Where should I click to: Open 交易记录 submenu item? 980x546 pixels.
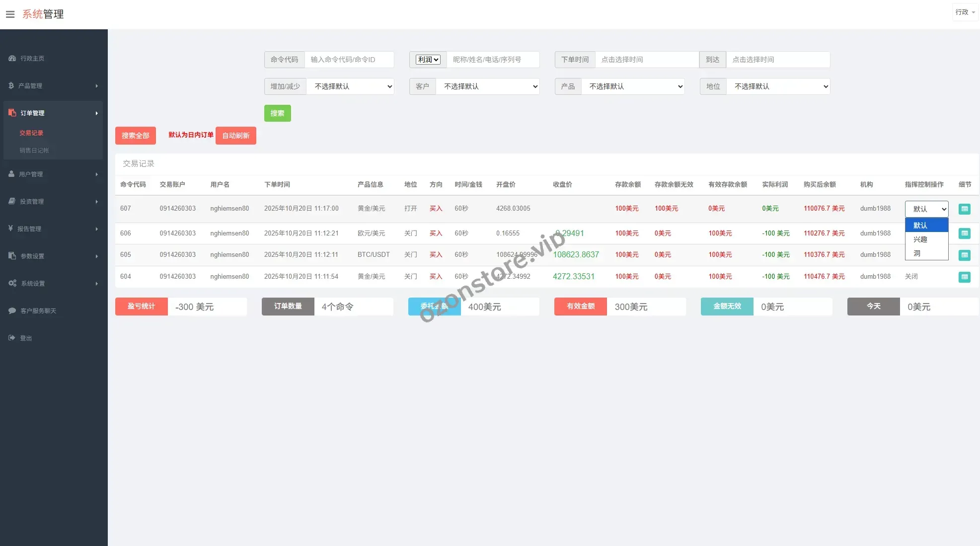tap(31, 133)
